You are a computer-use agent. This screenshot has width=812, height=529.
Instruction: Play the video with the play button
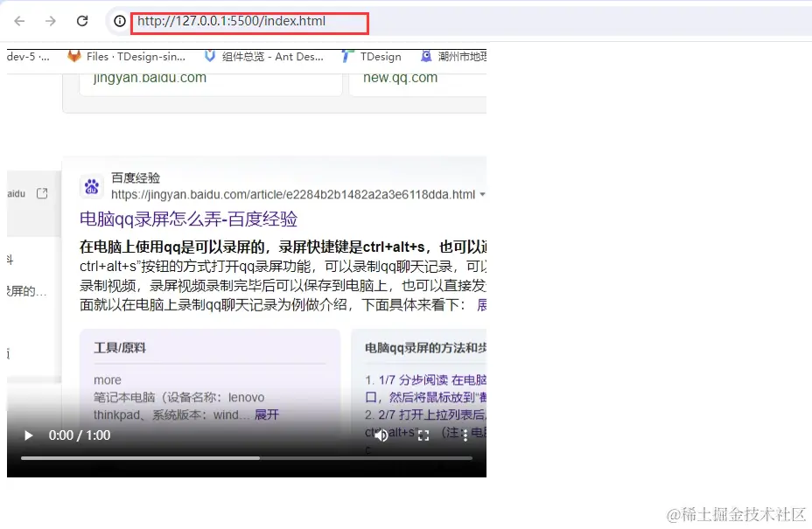(29, 435)
